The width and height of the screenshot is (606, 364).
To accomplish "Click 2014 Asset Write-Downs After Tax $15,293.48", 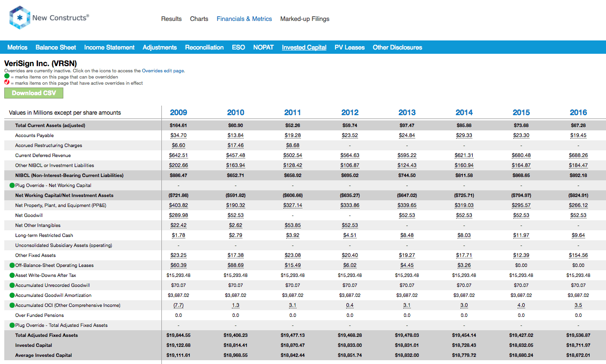I will pyautogui.click(x=464, y=275).
